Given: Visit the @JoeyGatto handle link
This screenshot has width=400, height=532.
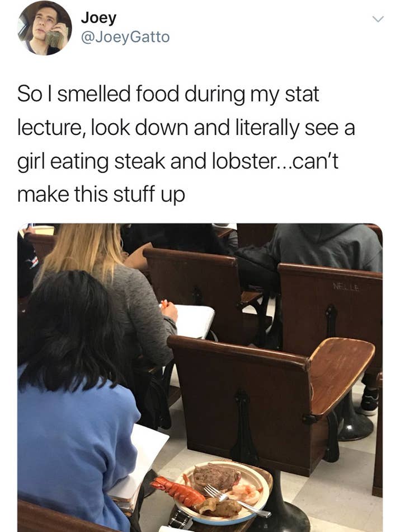Looking at the screenshot, I should tap(125, 37).
